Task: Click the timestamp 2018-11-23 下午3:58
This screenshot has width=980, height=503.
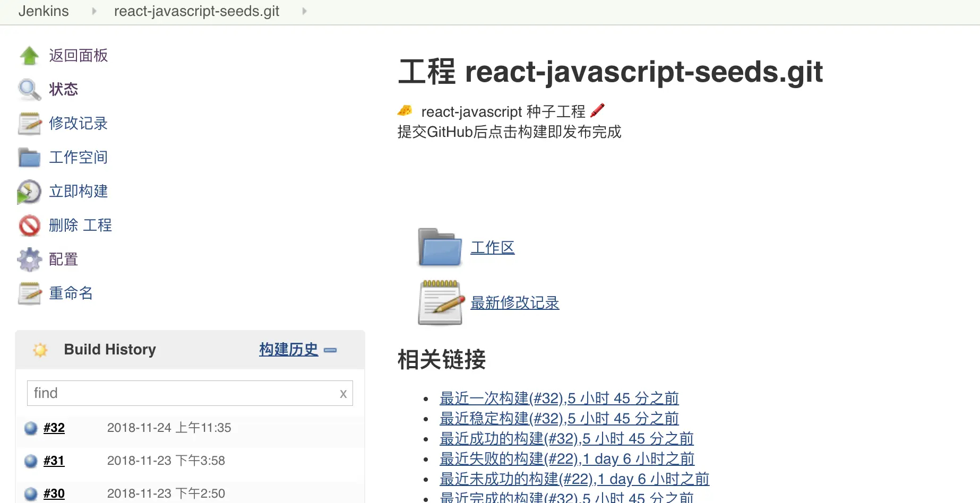Action: pos(166,461)
